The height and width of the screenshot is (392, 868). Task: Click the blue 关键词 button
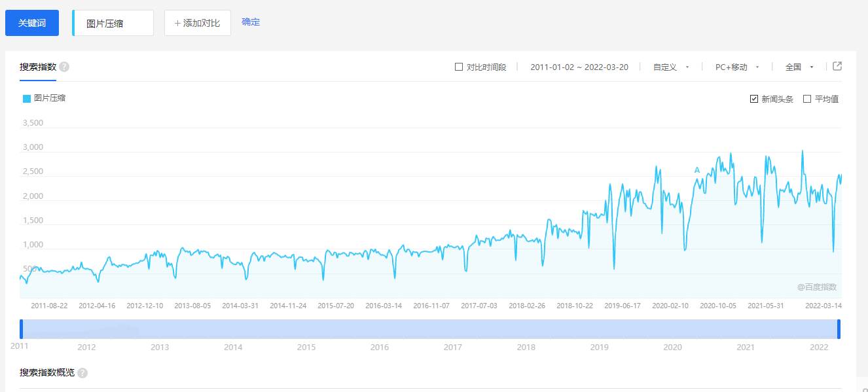[32, 23]
